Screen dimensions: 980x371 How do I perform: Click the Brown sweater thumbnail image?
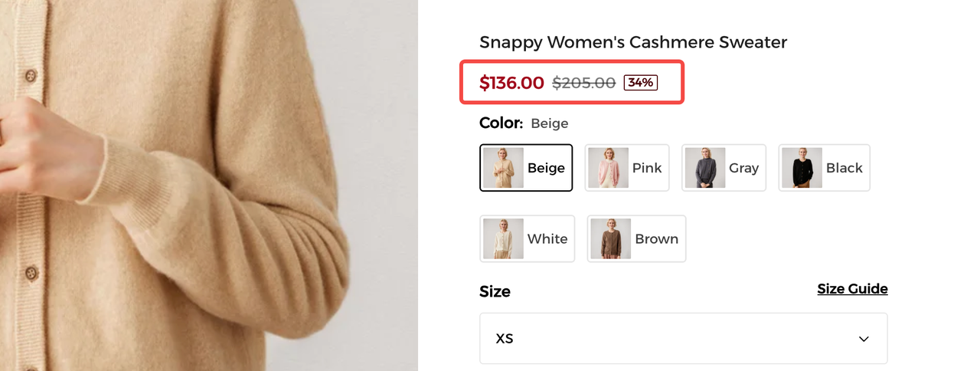click(x=610, y=238)
